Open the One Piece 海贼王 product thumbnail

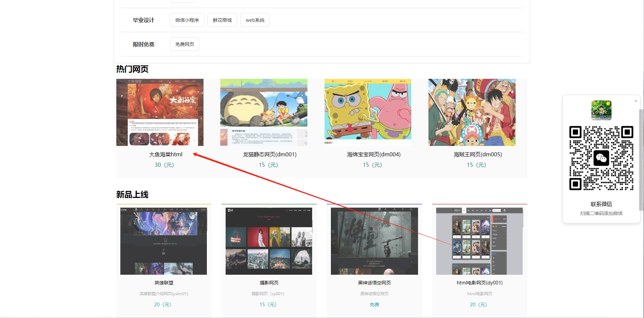(x=472, y=112)
